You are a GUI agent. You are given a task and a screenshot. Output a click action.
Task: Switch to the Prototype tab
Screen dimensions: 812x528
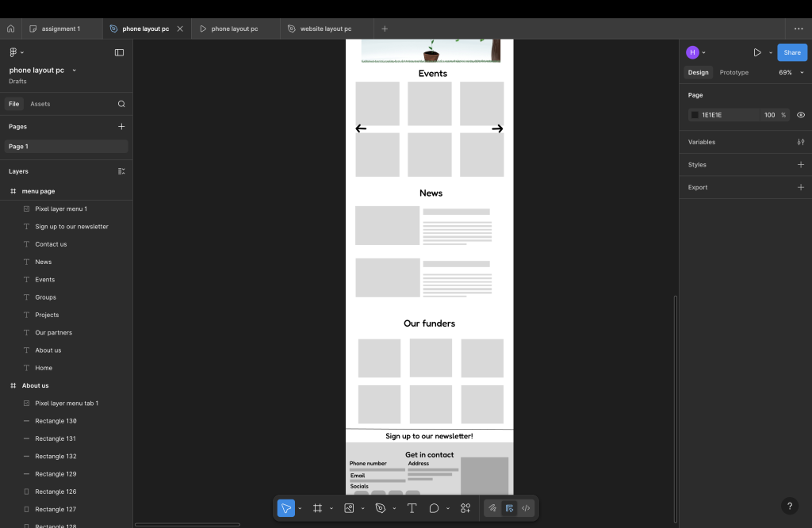tap(733, 72)
